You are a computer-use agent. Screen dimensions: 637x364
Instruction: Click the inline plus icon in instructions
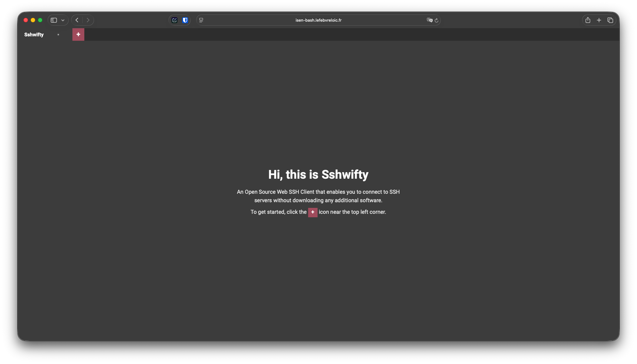(313, 212)
